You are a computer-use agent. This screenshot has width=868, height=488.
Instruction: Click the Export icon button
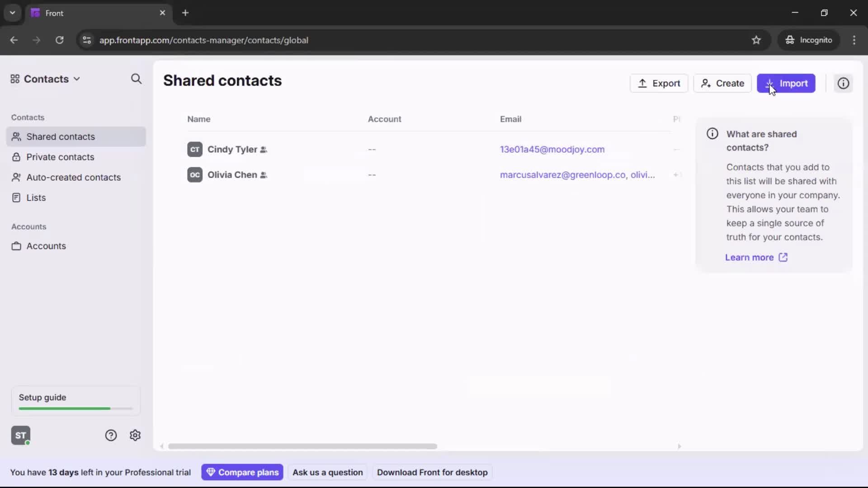642,83
